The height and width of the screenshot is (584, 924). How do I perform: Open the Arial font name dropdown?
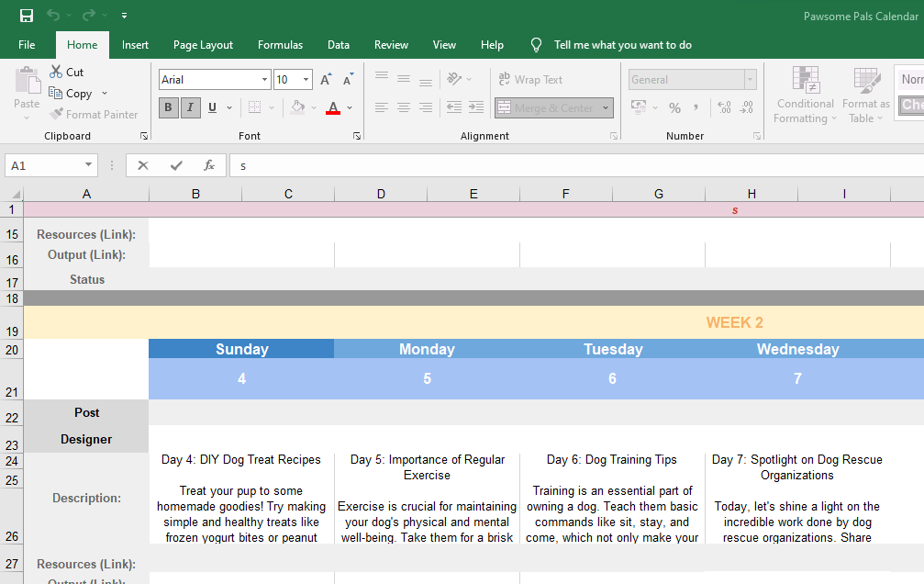(264, 80)
